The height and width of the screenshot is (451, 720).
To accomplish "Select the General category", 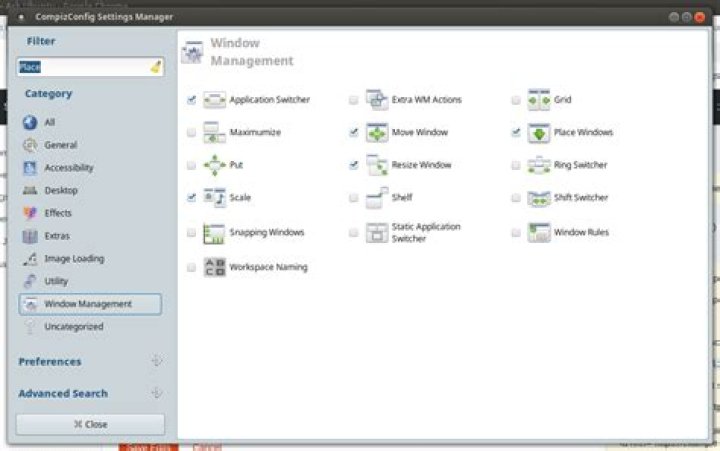I will [90, 145].
